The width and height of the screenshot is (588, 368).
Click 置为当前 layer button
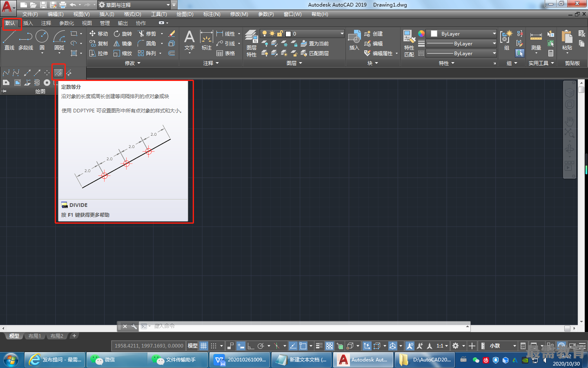pyautogui.click(x=314, y=43)
